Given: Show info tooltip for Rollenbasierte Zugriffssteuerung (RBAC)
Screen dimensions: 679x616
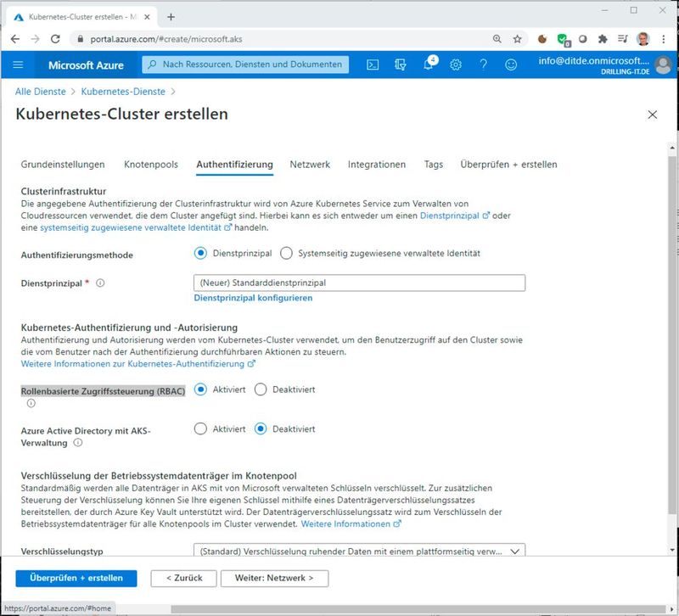Looking at the screenshot, I should 31,403.
